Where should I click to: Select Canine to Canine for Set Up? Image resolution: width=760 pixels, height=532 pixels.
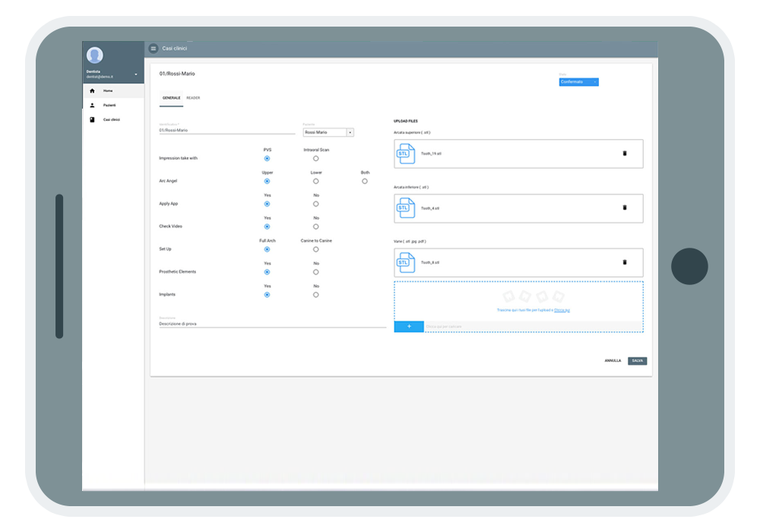point(316,249)
